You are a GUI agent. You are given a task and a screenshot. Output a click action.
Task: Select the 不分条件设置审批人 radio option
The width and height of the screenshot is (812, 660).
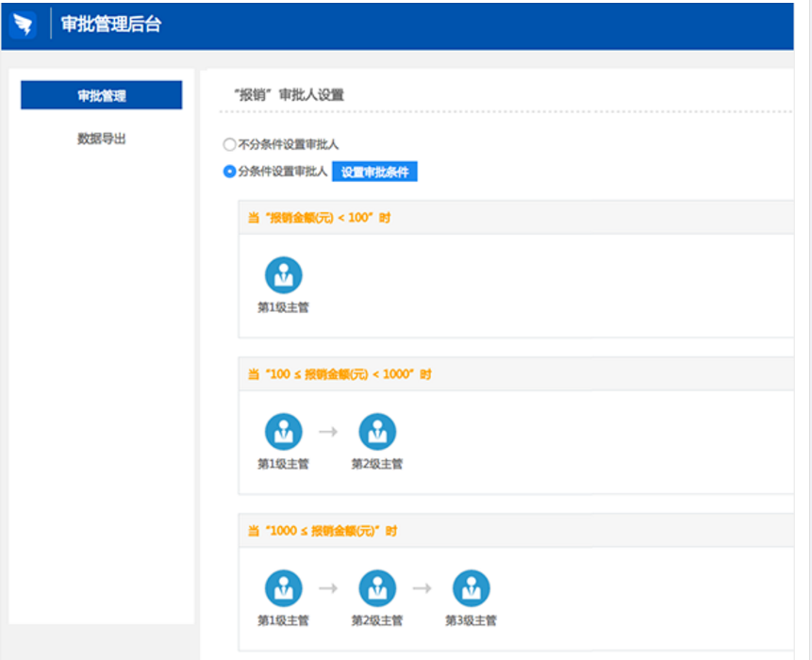click(x=228, y=143)
